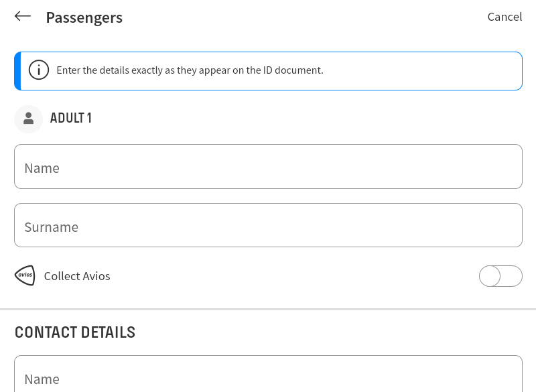Click the ID document notice text
Image resolution: width=536 pixels, height=392 pixels.
coord(190,70)
